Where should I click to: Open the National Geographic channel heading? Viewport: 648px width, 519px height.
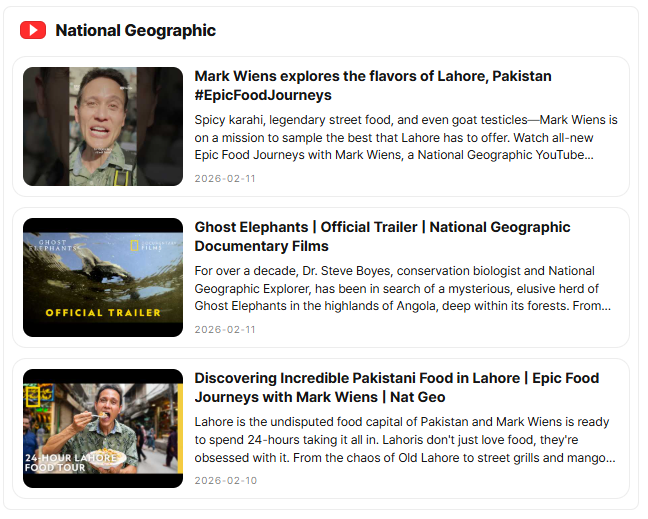point(135,30)
